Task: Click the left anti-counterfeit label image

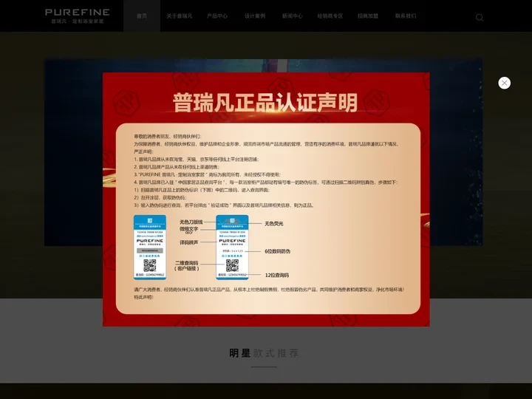Action: coord(149,247)
